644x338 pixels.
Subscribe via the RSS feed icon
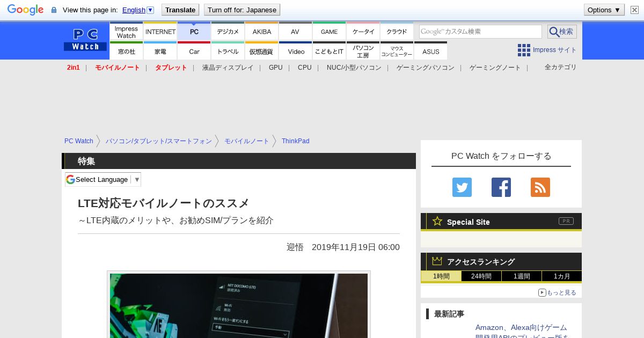pyautogui.click(x=540, y=187)
